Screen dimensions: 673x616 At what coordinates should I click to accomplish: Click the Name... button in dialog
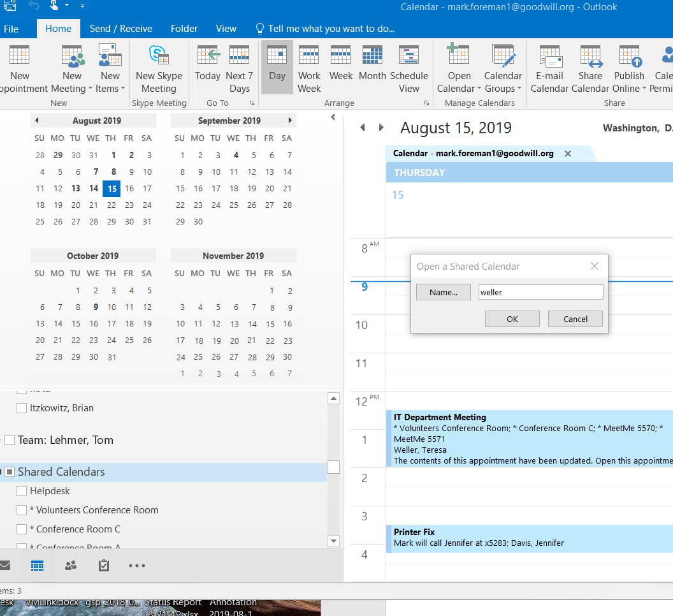click(444, 292)
